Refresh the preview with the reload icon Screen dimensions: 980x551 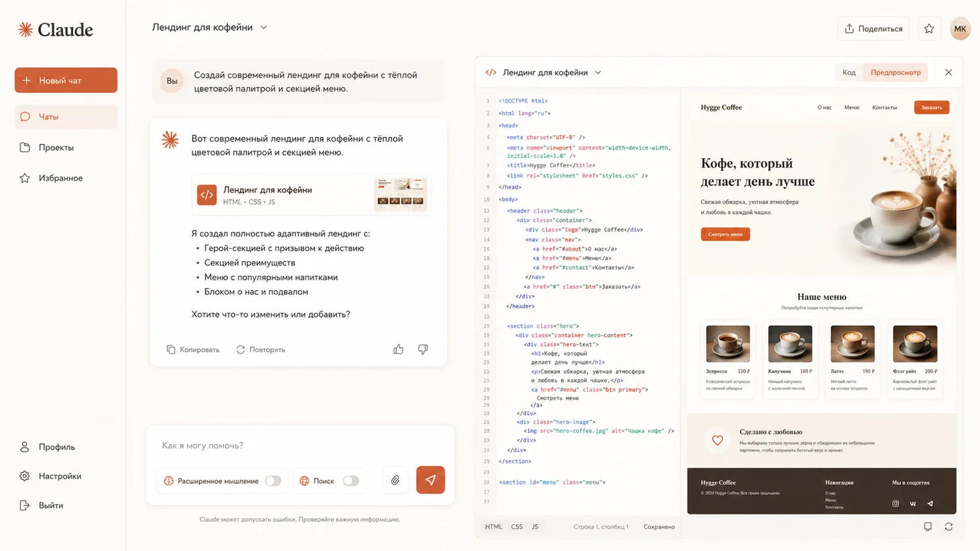[949, 527]
